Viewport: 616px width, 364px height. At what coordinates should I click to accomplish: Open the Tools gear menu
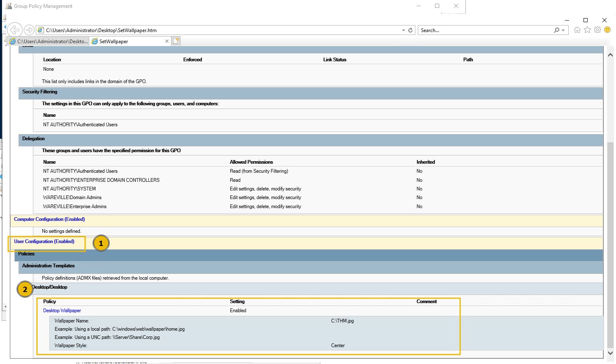pos(597,30)
